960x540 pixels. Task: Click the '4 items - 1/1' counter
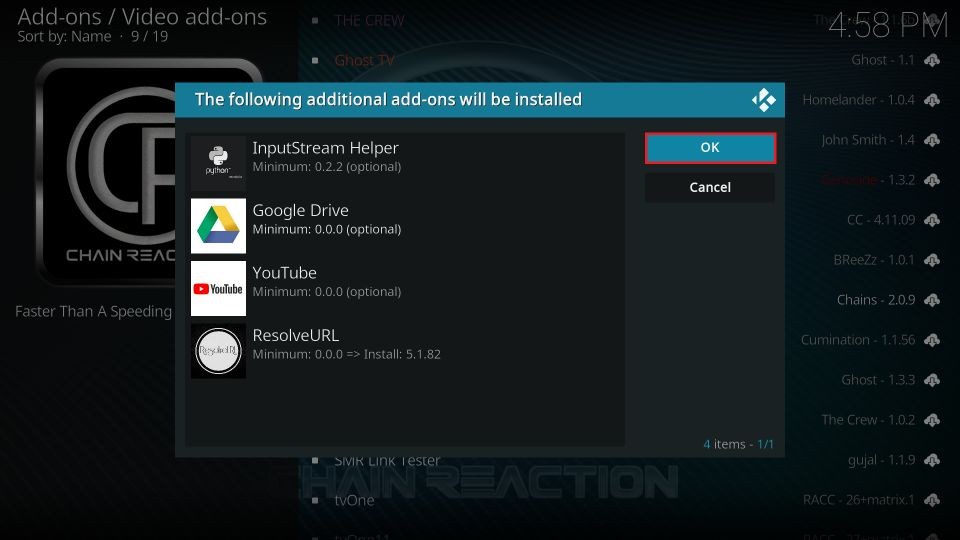(738, 444)
